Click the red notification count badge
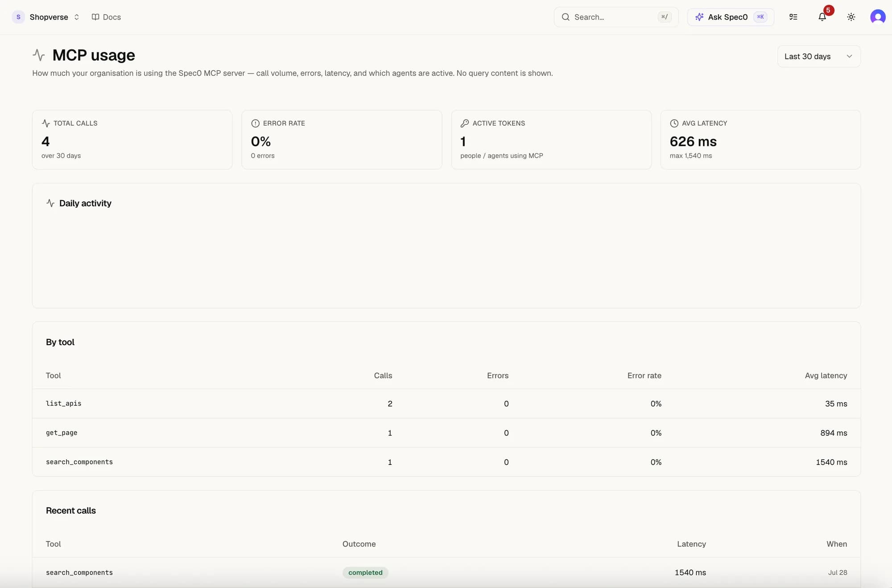Image resolution: width=892 pixels, height=588 pixels. pos(828,10)
